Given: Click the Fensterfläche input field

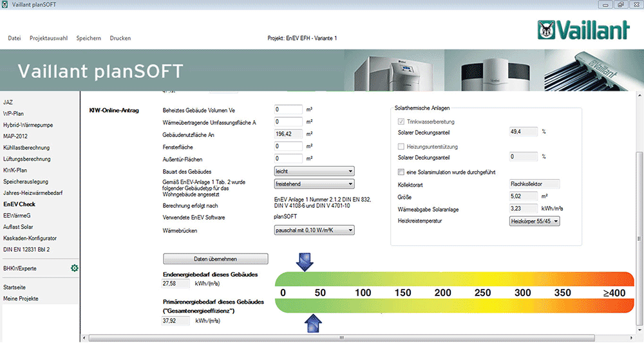Looking at the screenshot, I should 289,146.
